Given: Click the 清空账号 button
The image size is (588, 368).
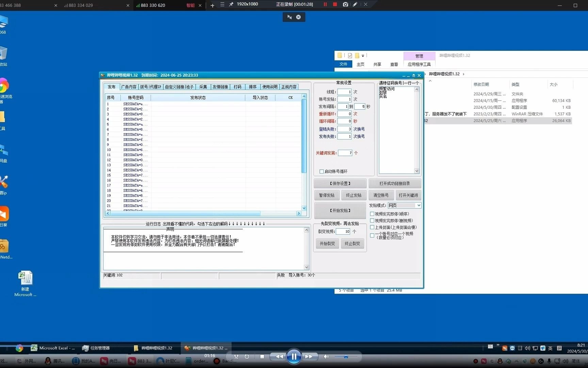Looking at the screenshot, I should pos(381,196).
